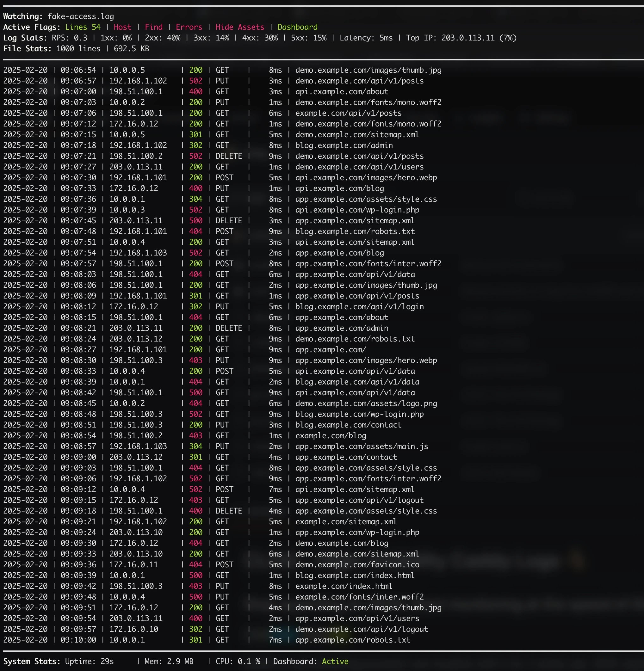The height and width of the screenshot is (671, 644).
Task: Click blog.example.com/admin URL
Action: click(344, 145)
